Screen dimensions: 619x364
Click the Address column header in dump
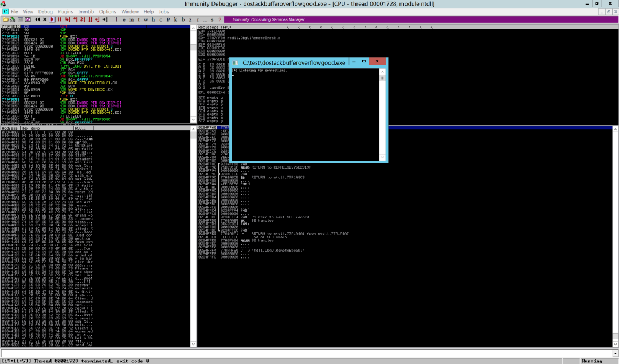tap(10, 128)
